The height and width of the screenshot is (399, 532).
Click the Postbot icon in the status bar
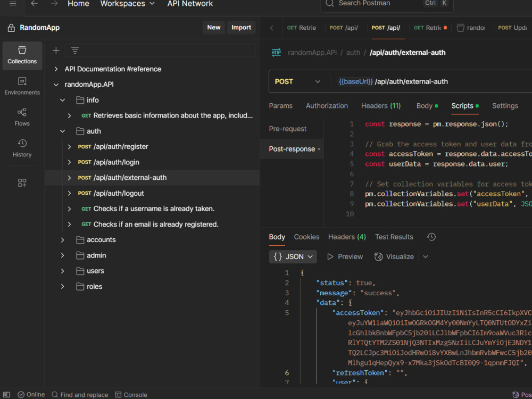pyautogui.click(x=516, y=395)
